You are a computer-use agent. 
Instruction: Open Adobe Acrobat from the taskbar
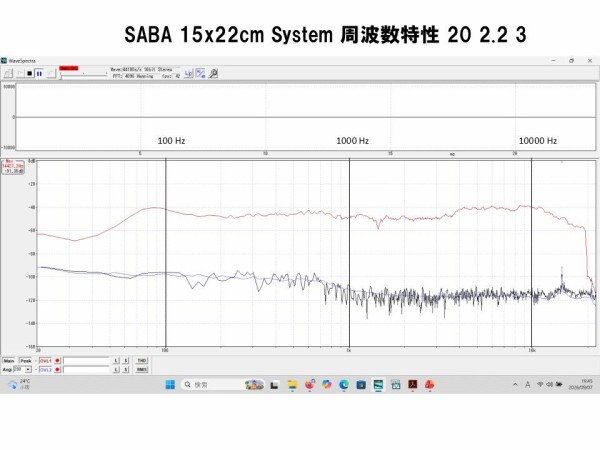click(412, 385)
